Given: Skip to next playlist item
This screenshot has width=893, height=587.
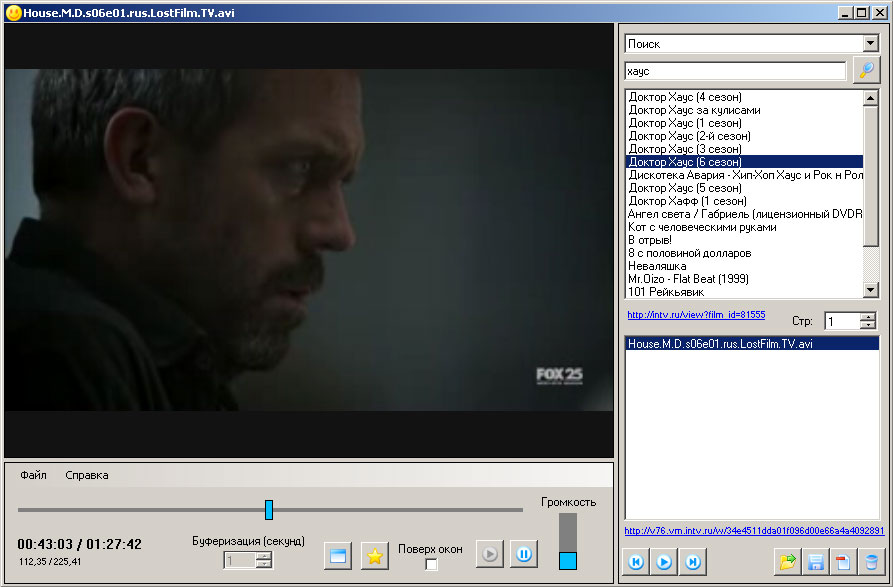Looking at the screenshot, I should point(693,562).
